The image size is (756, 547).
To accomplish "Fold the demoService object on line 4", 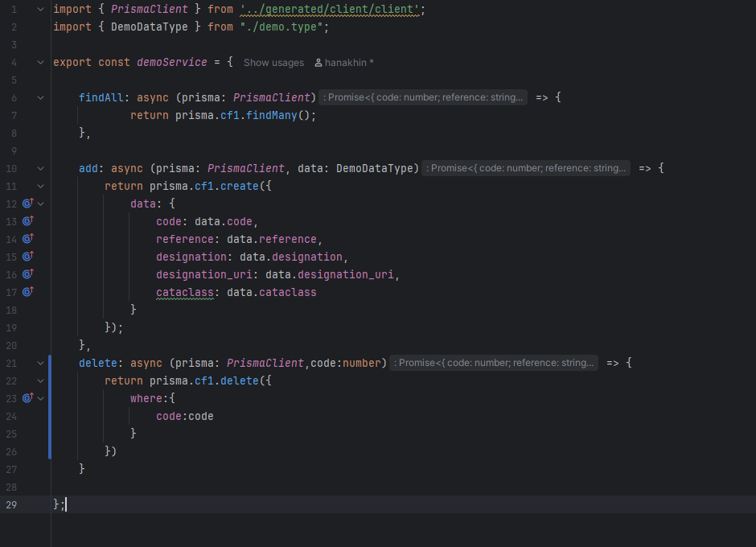I will [41, 63].
